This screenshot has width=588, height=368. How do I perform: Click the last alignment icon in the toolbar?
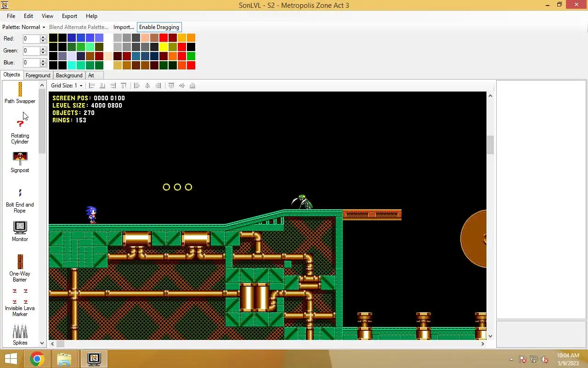point(192,86)
